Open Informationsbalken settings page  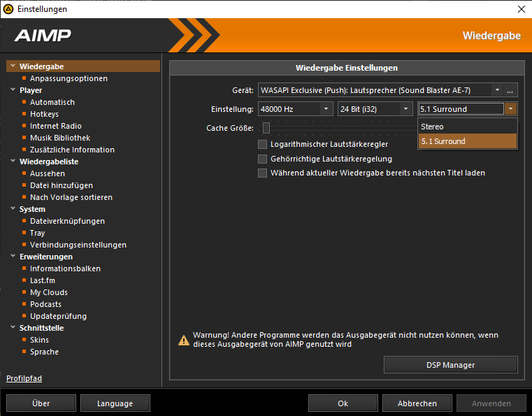click(x=65, y=268)
